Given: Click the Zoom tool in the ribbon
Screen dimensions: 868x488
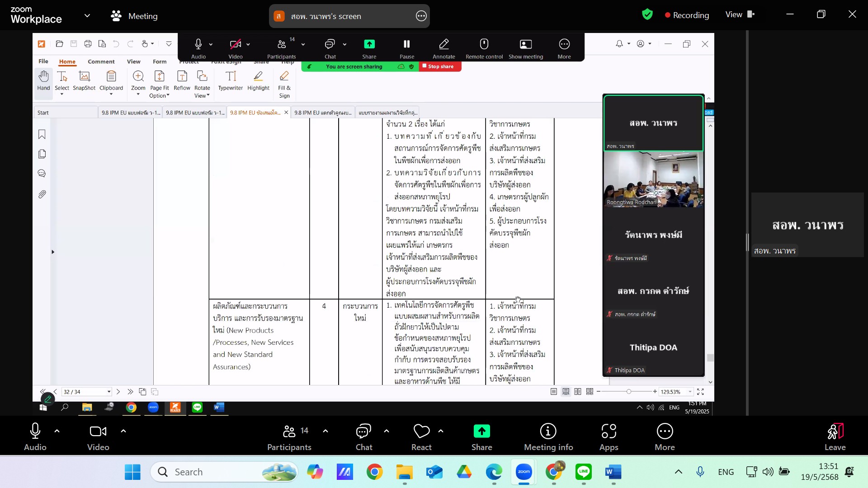Looking at the screenshot, I should tap(138, 82).
